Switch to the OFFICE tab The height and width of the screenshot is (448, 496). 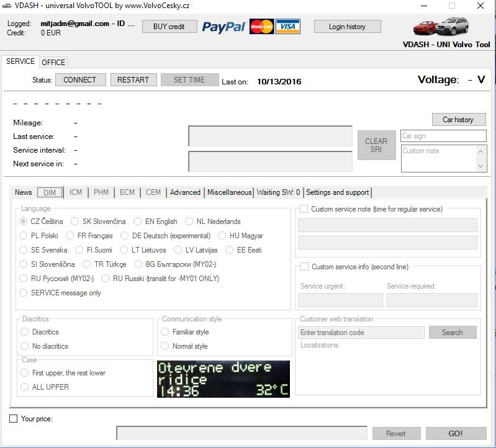coord(53,62)
